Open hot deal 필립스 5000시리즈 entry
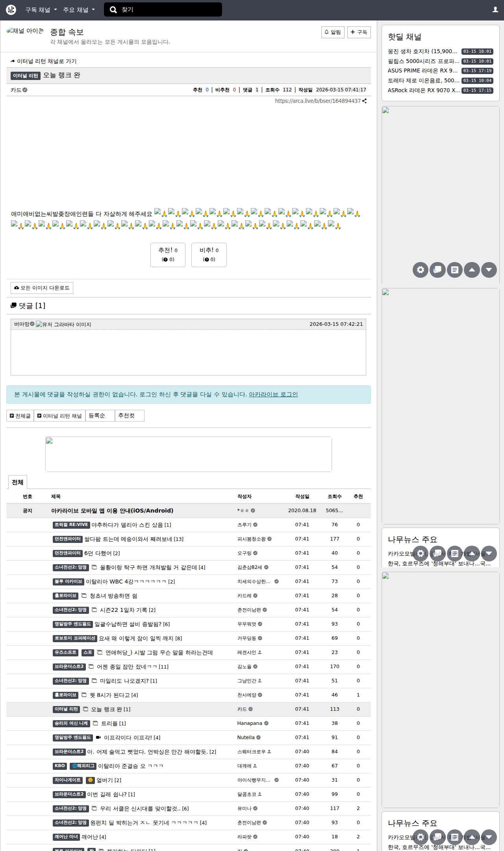 423,61
